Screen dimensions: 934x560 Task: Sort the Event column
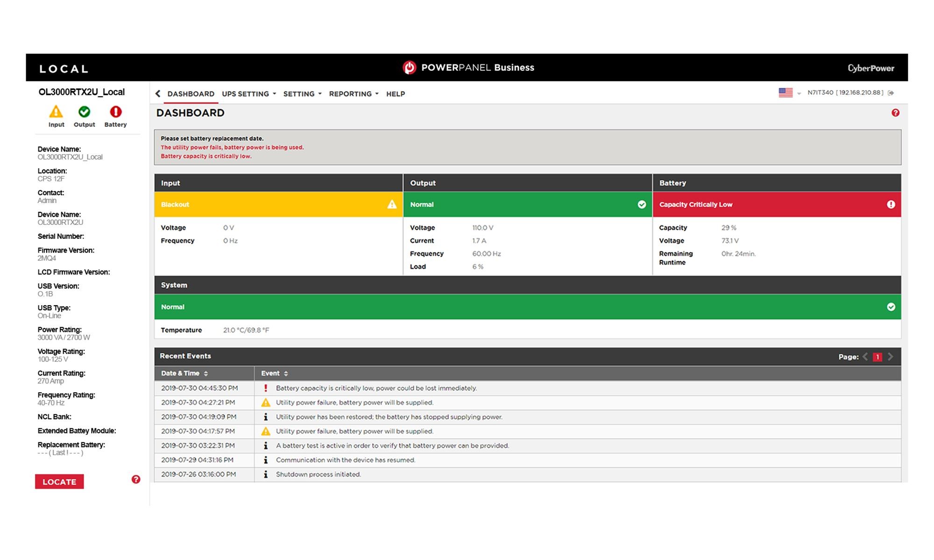pyautogui.click(x=275, y=373)
